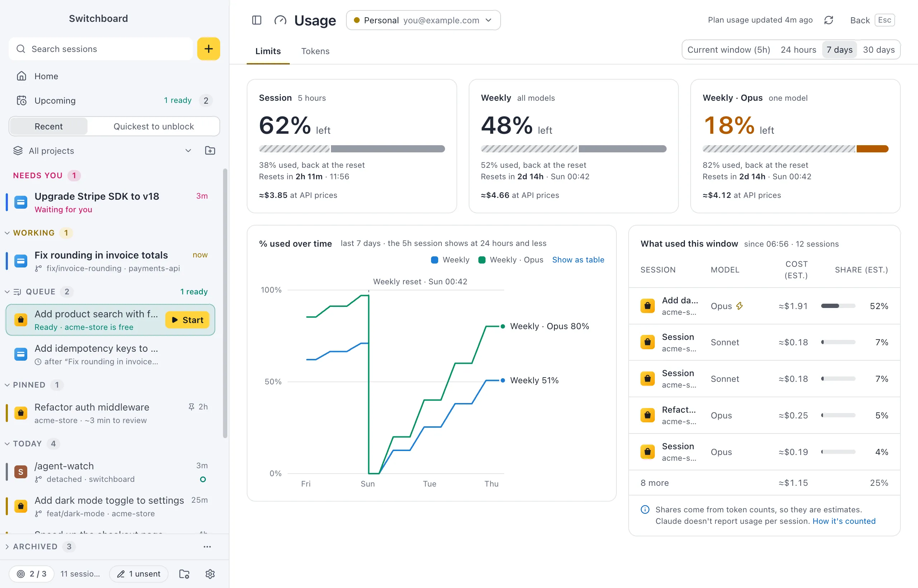
Task: Collapse the Queue section
Action: [7, 292]
